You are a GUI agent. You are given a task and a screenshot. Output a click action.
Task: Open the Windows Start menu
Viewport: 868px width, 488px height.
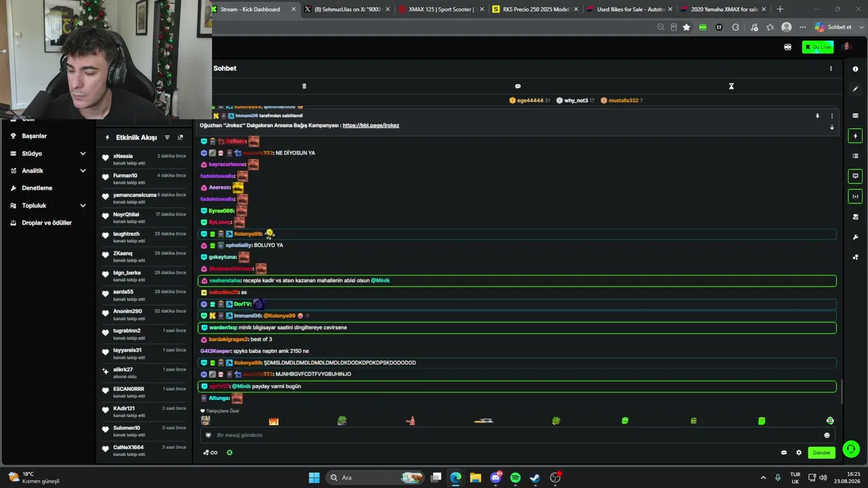point(314,478)
